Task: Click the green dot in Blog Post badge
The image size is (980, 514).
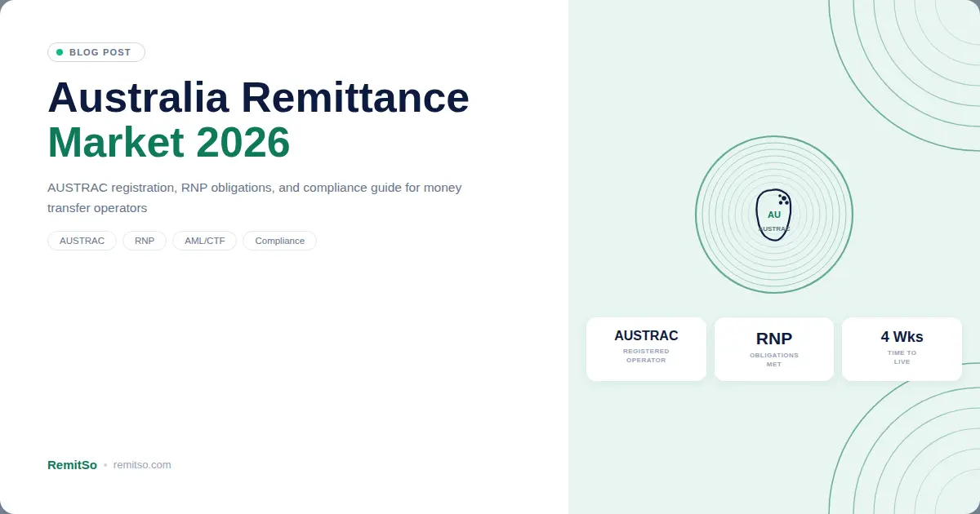Action: [60, 52]
